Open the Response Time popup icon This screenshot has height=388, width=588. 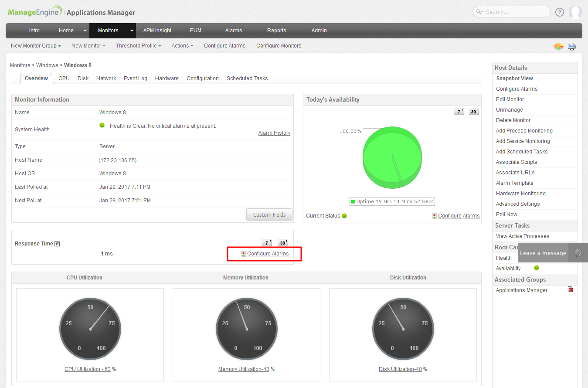(x=57, y=244)
